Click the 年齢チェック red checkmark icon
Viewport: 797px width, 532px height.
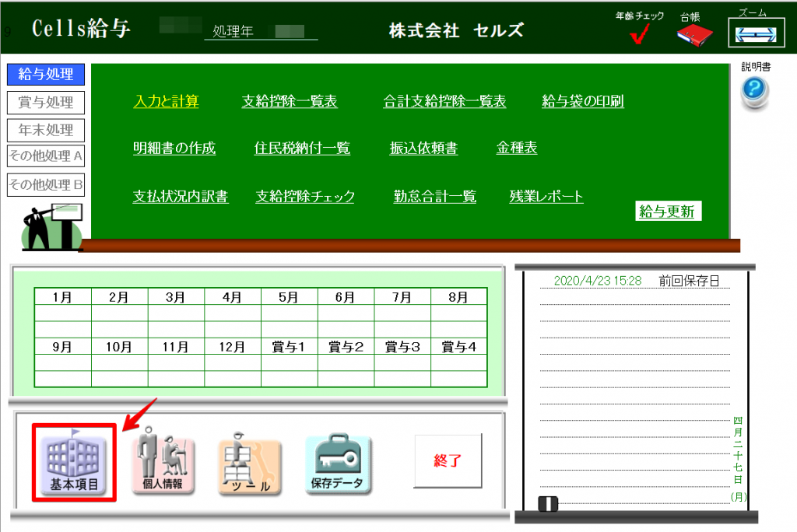(639, 33)
